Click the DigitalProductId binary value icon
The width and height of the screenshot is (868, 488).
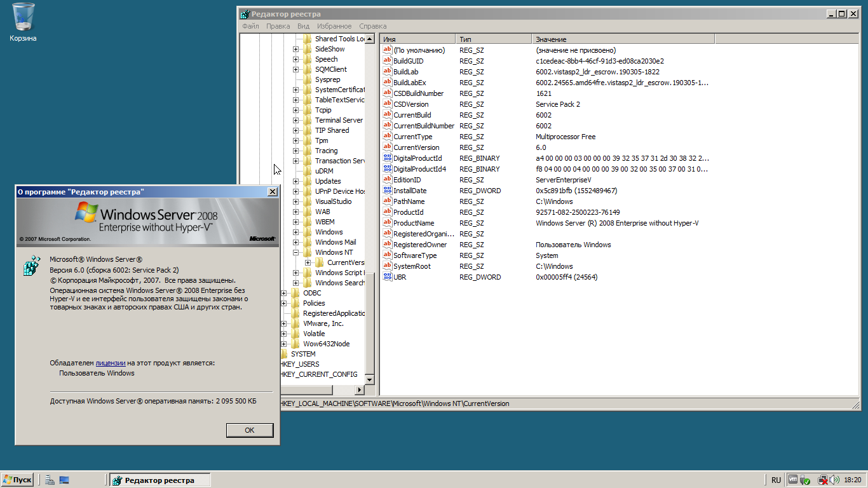[388, 158]
